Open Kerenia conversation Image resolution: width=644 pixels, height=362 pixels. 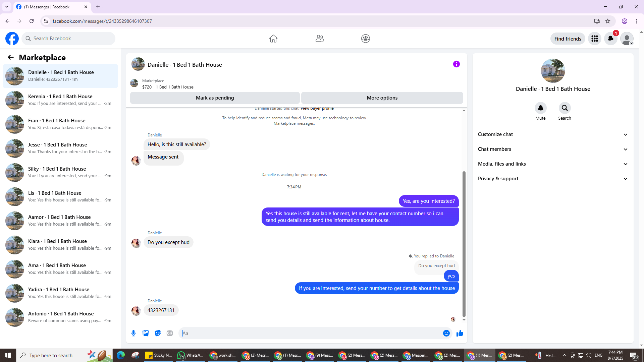[60, 100]
